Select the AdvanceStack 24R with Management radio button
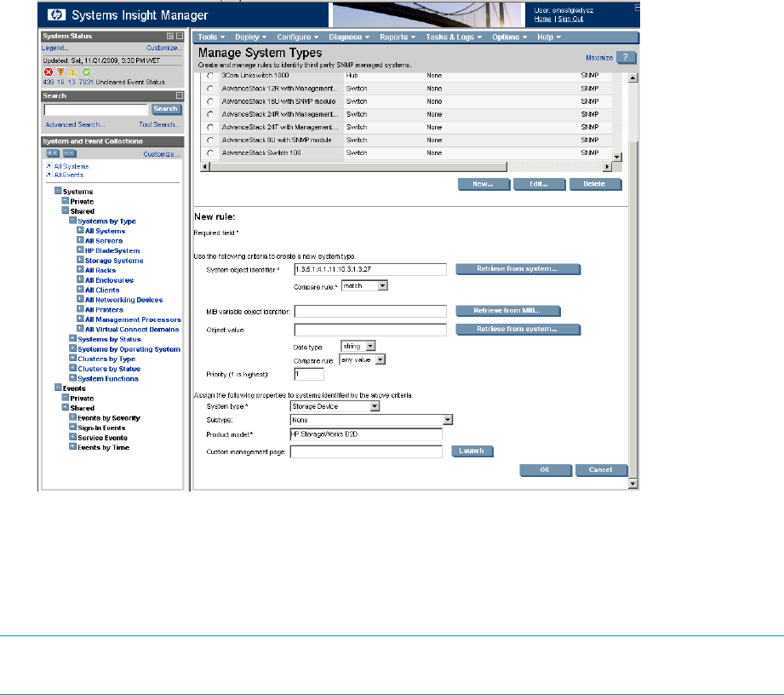The width and height of the screenshot is (784, 695). coord(210,115)
